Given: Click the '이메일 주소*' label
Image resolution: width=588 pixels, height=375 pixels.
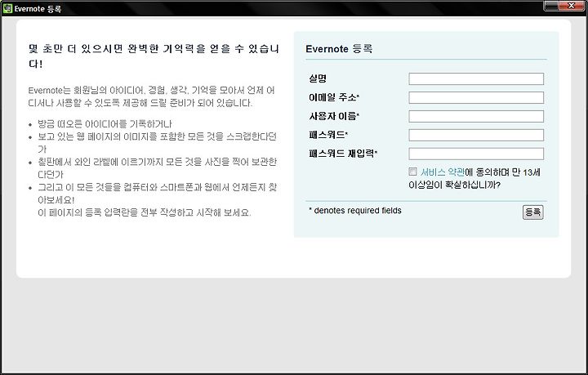Looking at the screenshot, I should [x=334, y=97].
